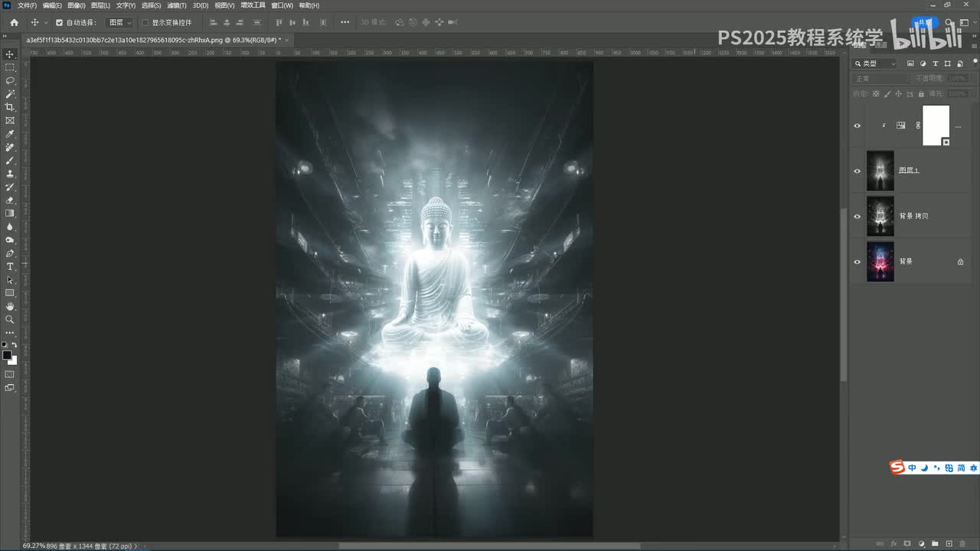Select the 图层 1 layer thumbnail
Screen dimensions: 980x551
pyautogui.click(x=880, y=171)
